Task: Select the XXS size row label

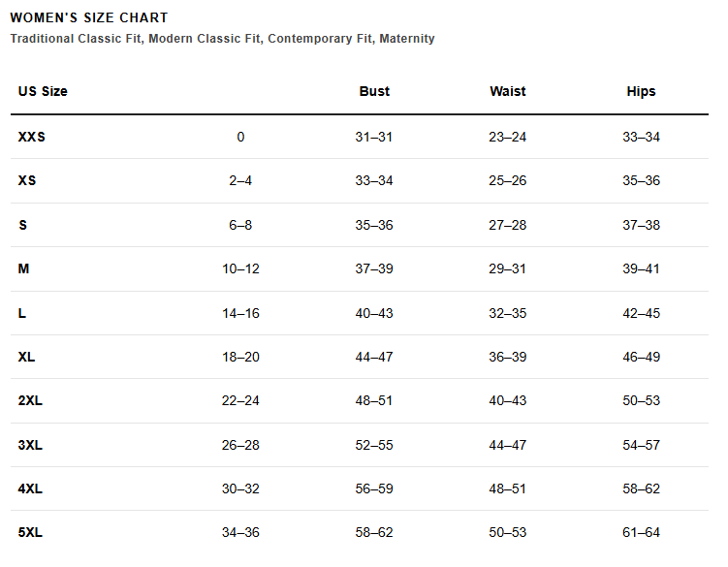Action: point(32,137)
